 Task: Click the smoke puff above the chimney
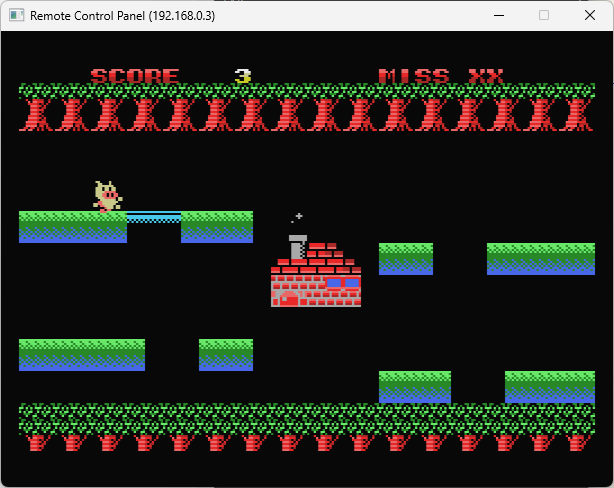coord(297,217)
